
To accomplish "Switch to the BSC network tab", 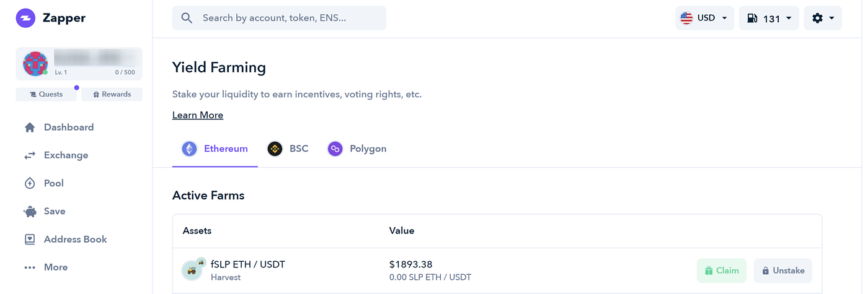I will coord(288,149).
